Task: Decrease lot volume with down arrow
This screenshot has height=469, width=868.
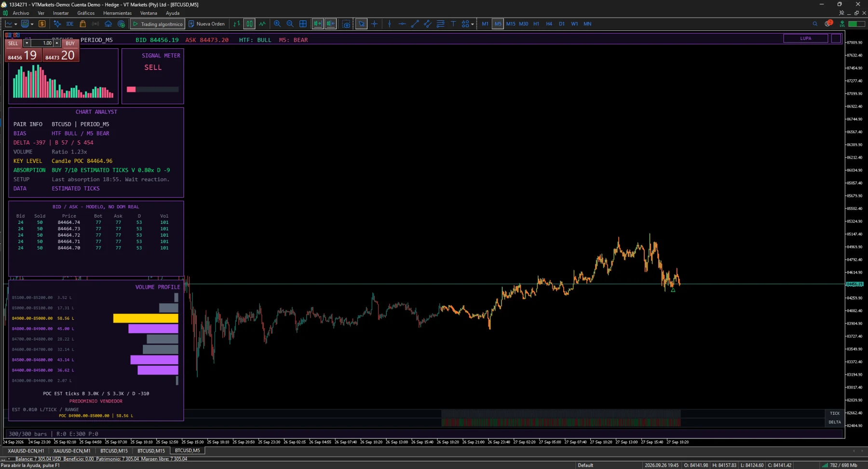Action: [27, 43]
